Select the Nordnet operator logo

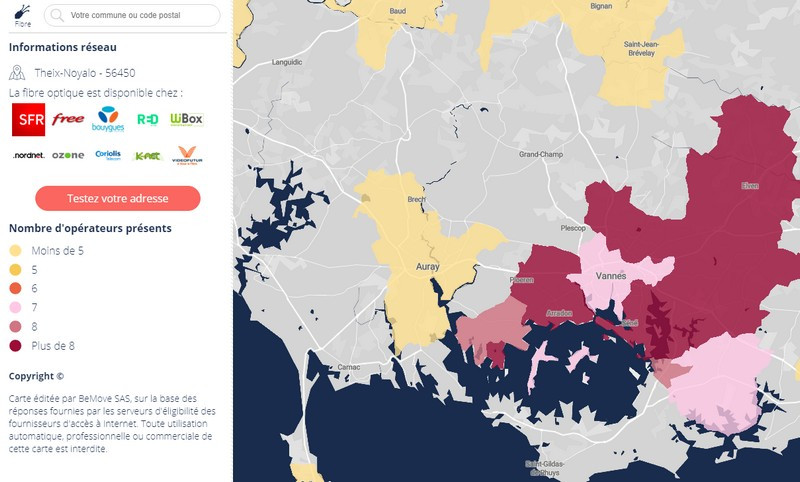pyautogui.click(x=29, y=156)
